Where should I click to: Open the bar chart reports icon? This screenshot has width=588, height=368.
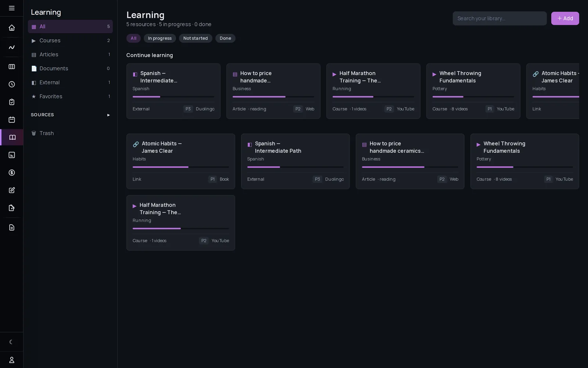pyautogui.click(x=12, y=155)
